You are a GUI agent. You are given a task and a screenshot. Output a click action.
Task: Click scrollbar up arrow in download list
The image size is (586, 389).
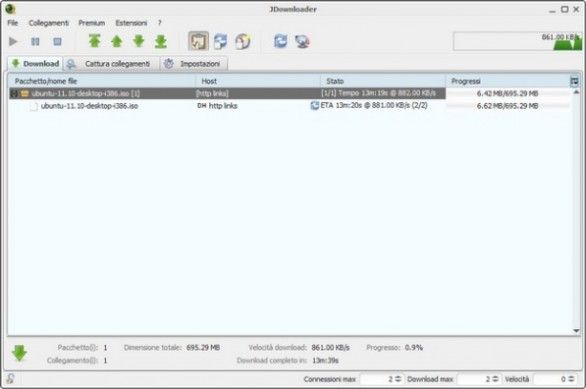click(576, 92)
